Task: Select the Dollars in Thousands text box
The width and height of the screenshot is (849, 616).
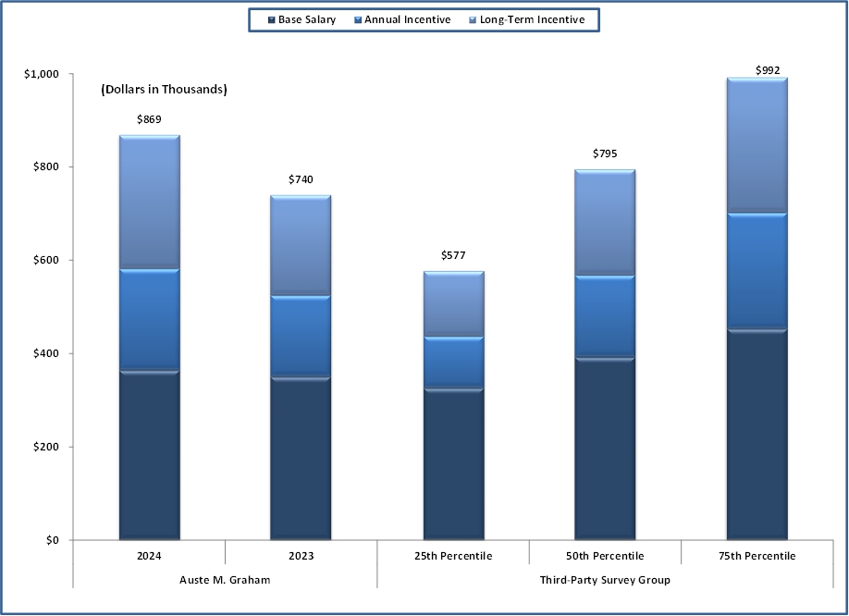Action: click(x=164, y=90)
